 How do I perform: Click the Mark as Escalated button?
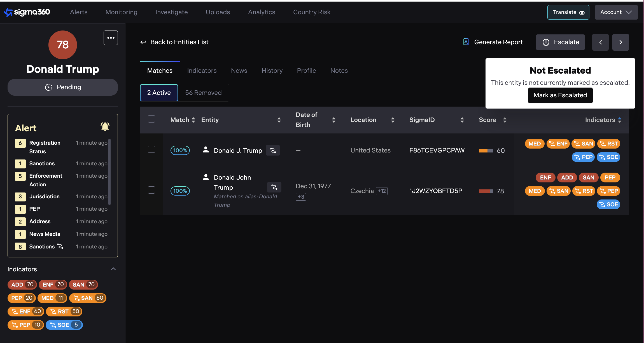560,95
